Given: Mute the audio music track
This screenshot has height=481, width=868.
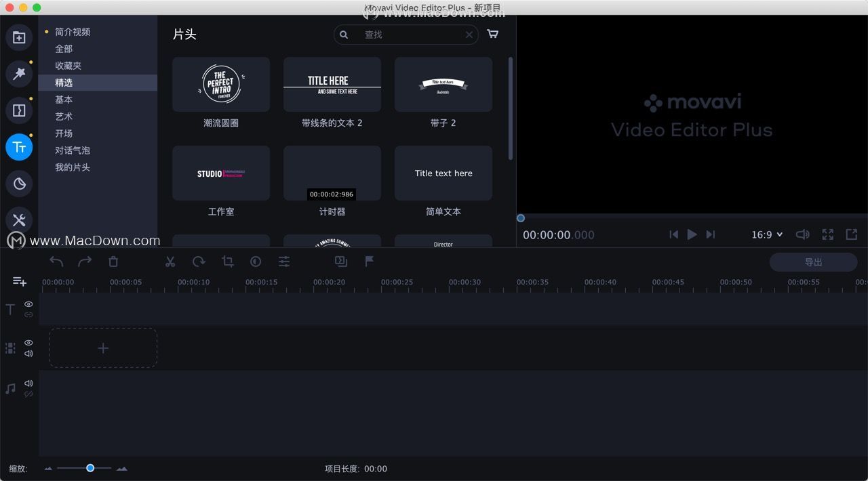Looking at the screenshot, I should pyautogui.click(x=28, y=383).
